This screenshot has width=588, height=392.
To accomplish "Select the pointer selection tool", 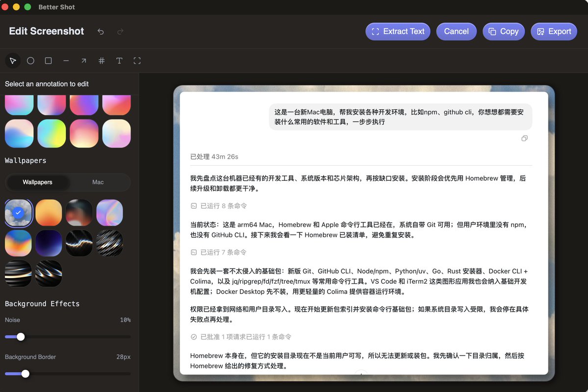I will click(x=13, y=61).
